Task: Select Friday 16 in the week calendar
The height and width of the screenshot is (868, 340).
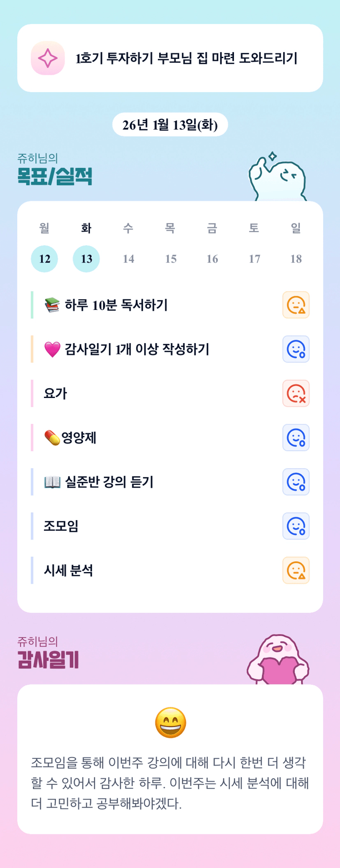Action: [212, 259]
